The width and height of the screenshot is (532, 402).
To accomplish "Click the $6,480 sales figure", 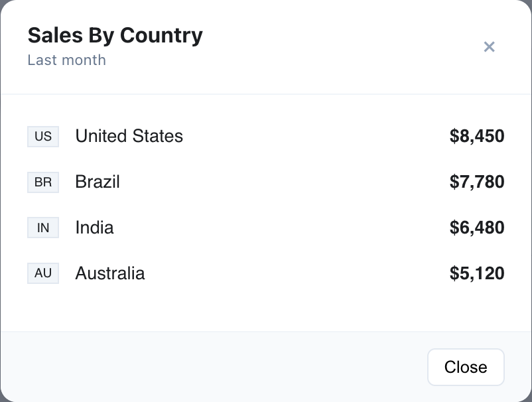I will click(x=478, y=228).
